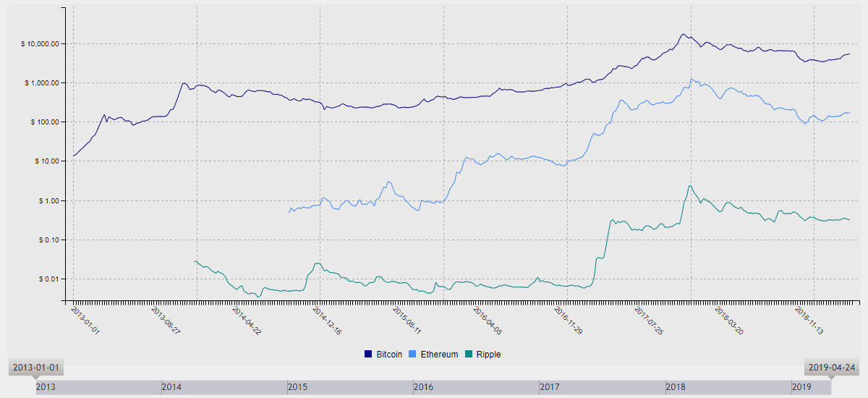Click the $ 100.00 y-axis label
Image resolution: width=868 pixels, height=398 pixels.
[44, 122]
